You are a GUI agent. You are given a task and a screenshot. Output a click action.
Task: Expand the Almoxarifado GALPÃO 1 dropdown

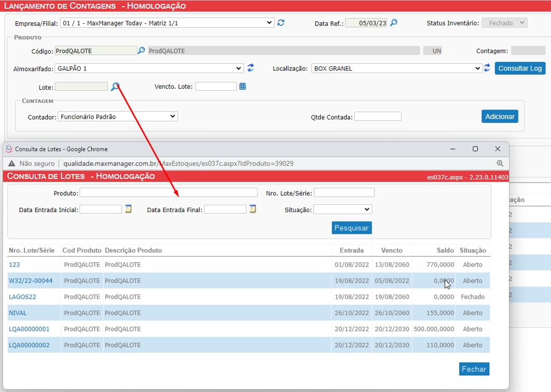pos(149,68)
